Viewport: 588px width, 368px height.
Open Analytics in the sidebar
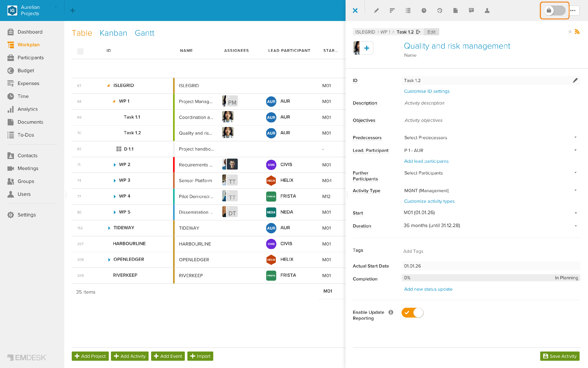[27, 109]
